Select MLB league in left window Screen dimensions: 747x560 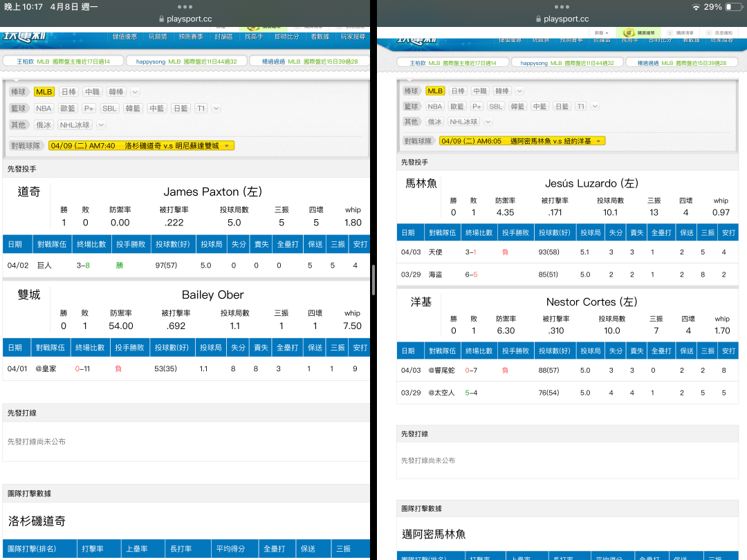pos(44,92)
